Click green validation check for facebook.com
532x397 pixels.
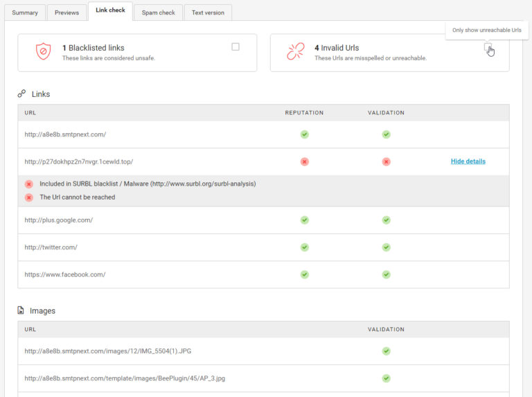(386, 274)
